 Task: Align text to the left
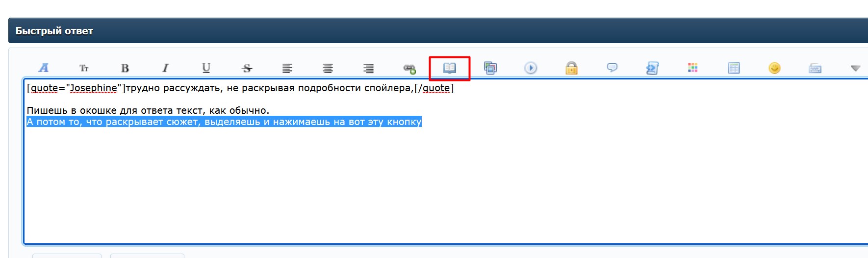287,68
